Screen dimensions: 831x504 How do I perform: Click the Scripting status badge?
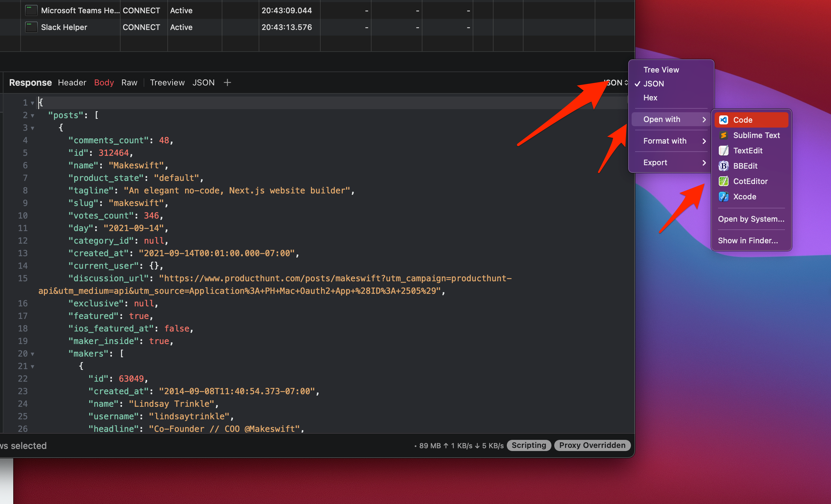tap(529, 445)
